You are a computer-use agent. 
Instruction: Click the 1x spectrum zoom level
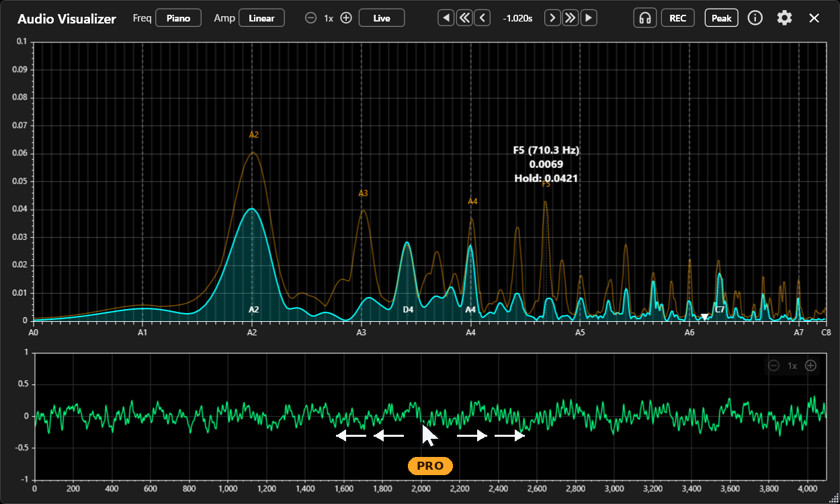click(x=329, y=19)
